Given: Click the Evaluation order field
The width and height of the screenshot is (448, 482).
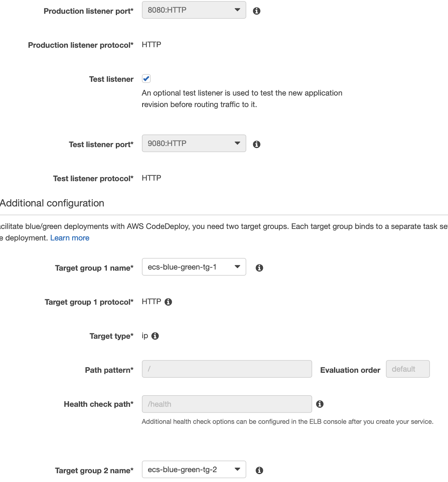Looking at the screenshot, I should (407, 369).
